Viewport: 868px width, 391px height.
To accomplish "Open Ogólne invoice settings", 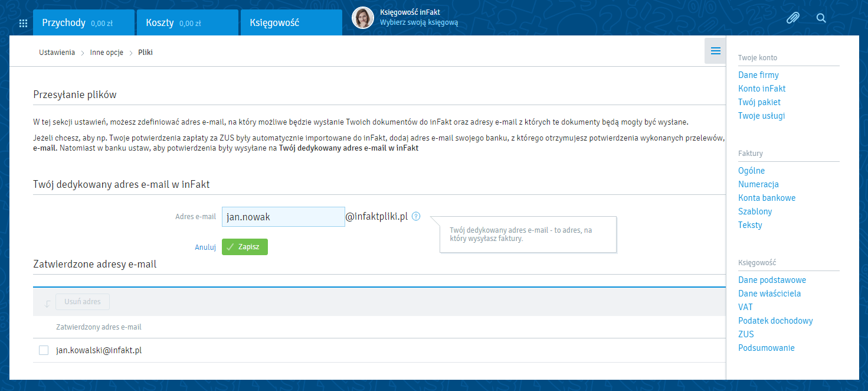I will click(x=751, y=171).
